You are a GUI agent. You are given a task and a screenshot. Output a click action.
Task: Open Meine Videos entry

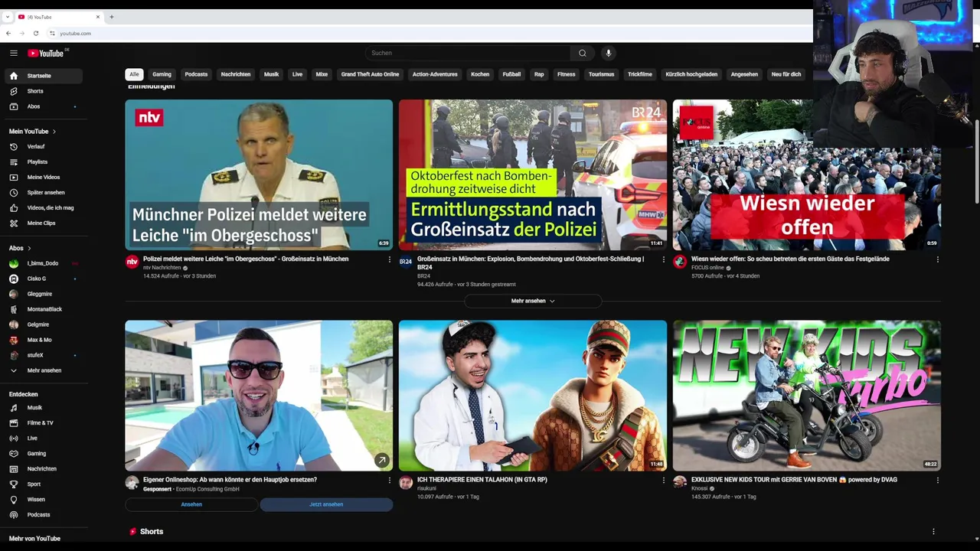pos(44,177)
